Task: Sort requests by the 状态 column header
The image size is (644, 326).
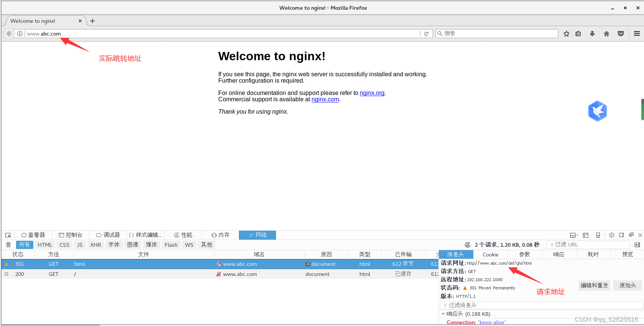Action: [x=18, y=254]
